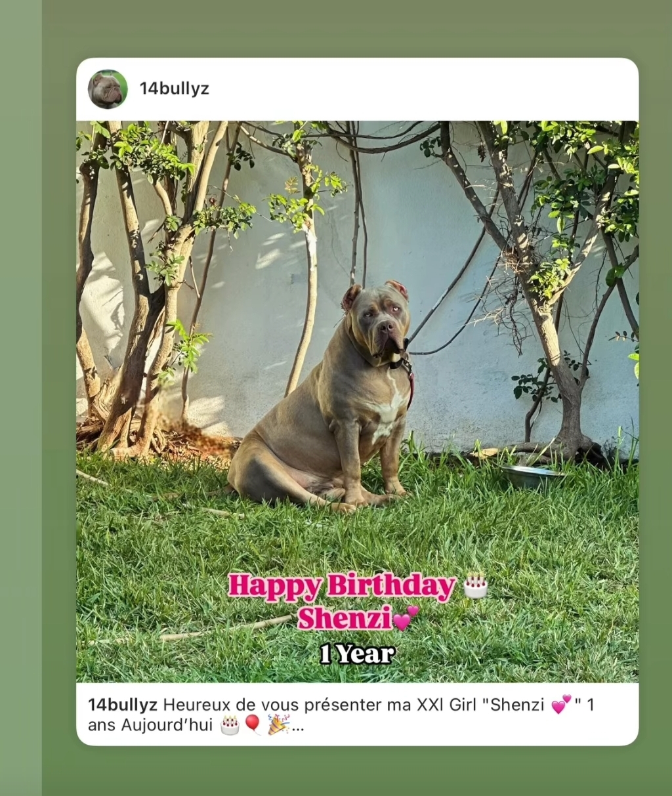Select the pink Shenzi text overlay
The width and height of the screenshot is (672, 796).
345,618
